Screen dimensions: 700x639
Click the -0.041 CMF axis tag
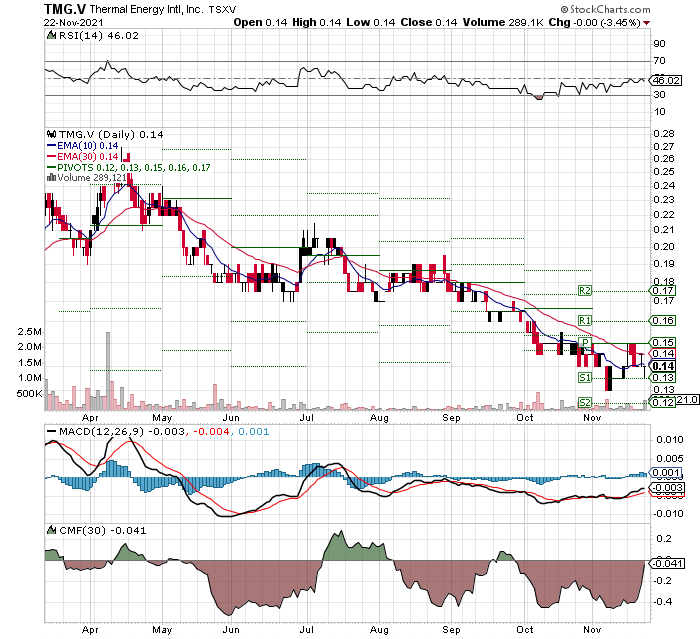[x=668, y=564]
